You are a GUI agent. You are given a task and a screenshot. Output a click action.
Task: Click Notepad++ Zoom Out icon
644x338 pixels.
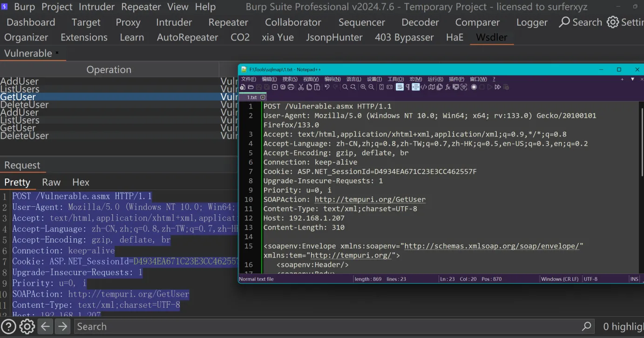tap(371, 87)
